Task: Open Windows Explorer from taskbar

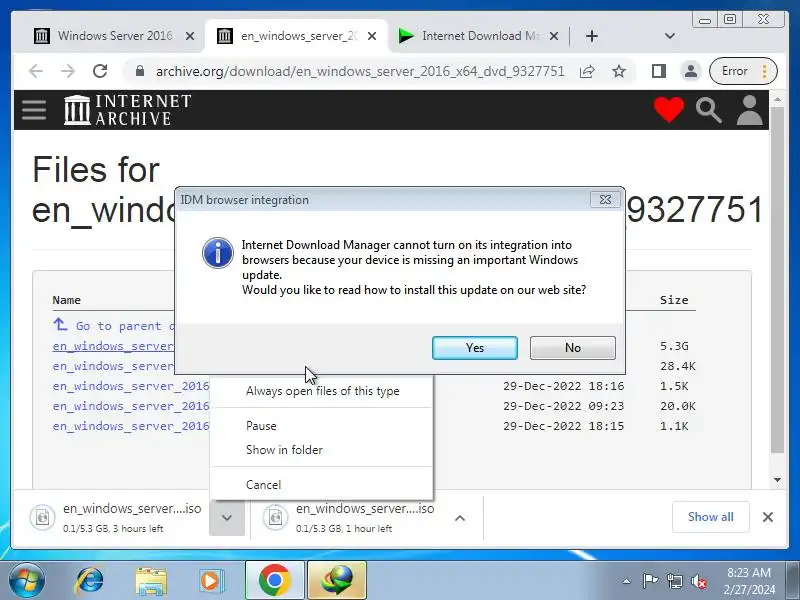Action: pyautogui.click(x=151, y=581)
